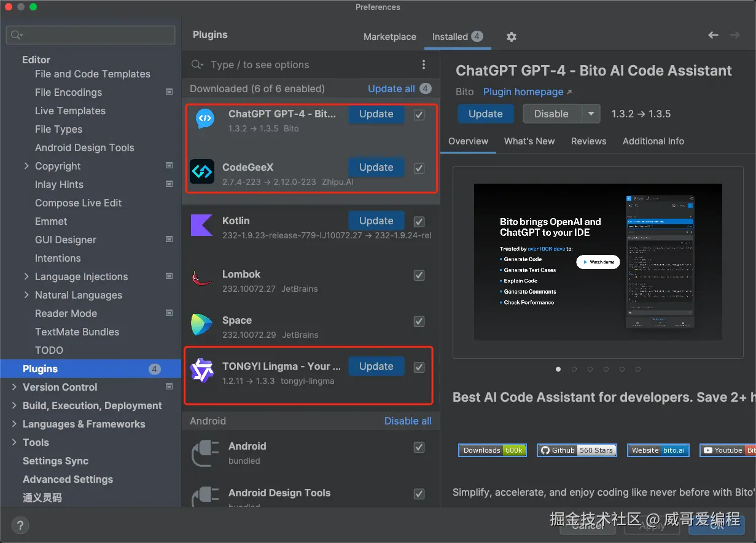This screenshot has width=756, height=543.
Task: Toggle the Android Design Tools checkbox
Action: [419, 494]
